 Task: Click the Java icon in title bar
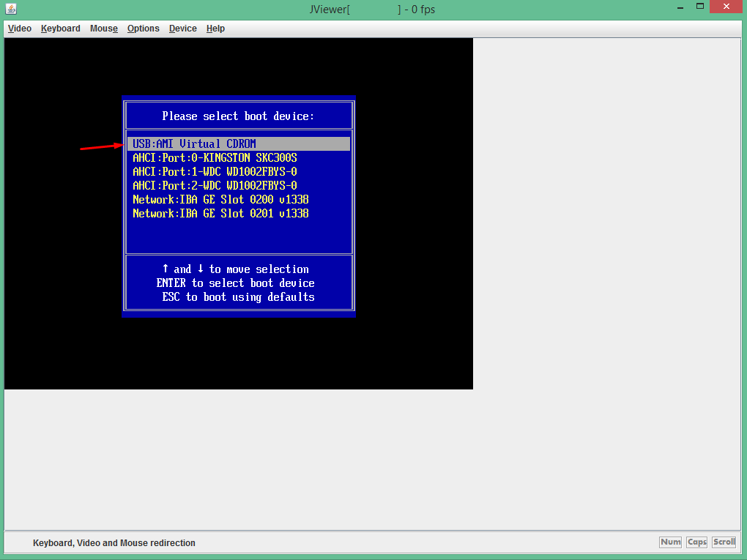tap(11, 9)
